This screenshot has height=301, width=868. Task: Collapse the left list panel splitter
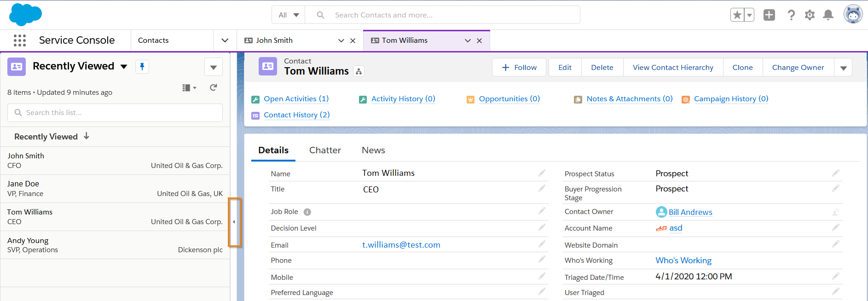coord(234,222)
